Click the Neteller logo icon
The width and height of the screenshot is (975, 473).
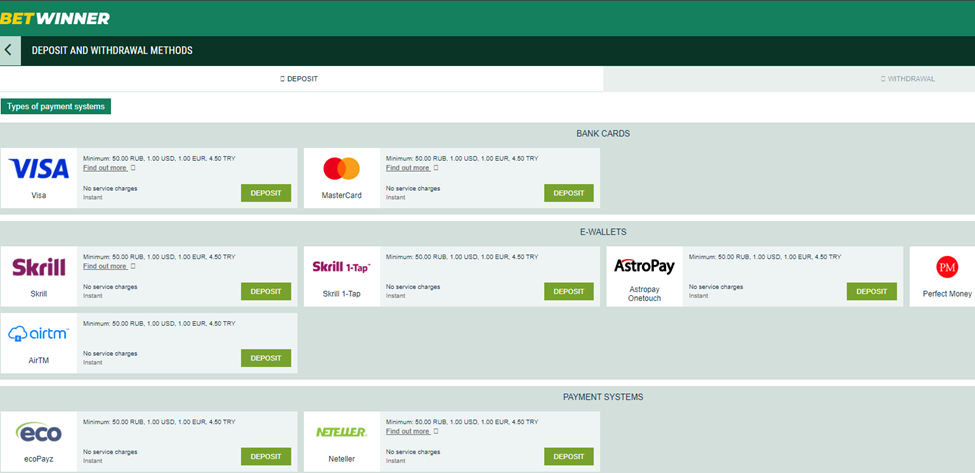click(341, 432)
